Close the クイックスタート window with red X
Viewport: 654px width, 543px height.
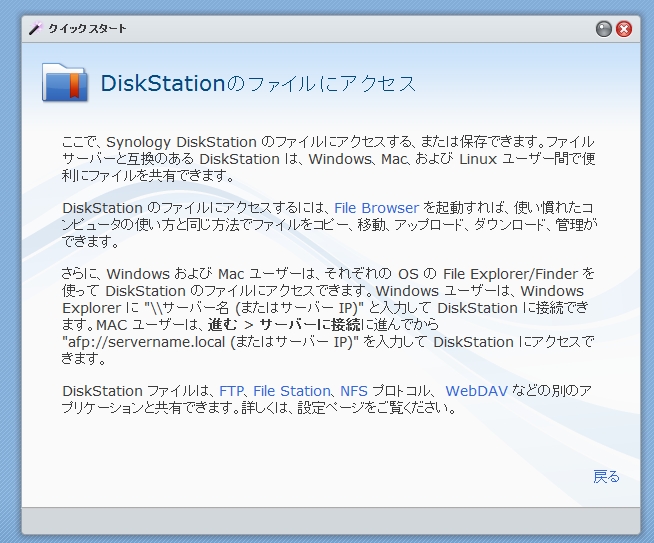[x=624, y=29]
